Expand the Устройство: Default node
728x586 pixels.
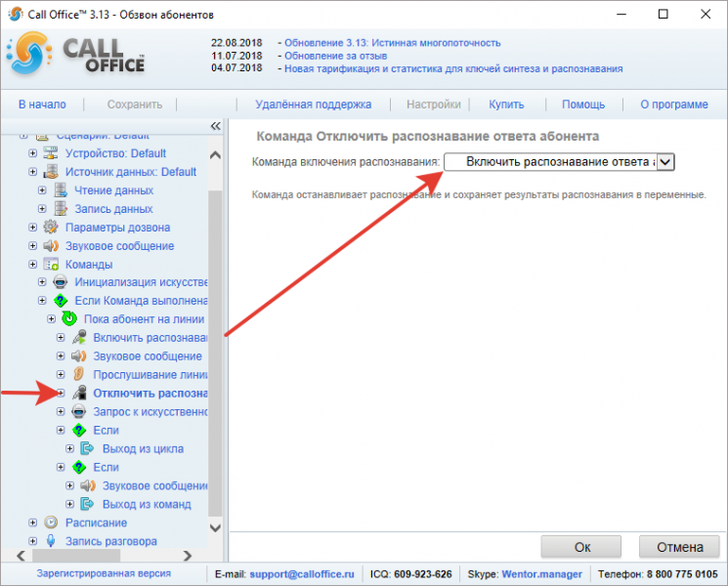click(x=32, y=153)
